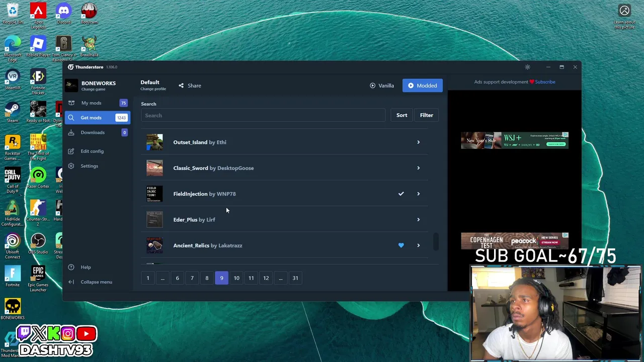Toggle the theme brightness icon in title bar
Screen dimensions: 644x362
click(x=527, y=67)
